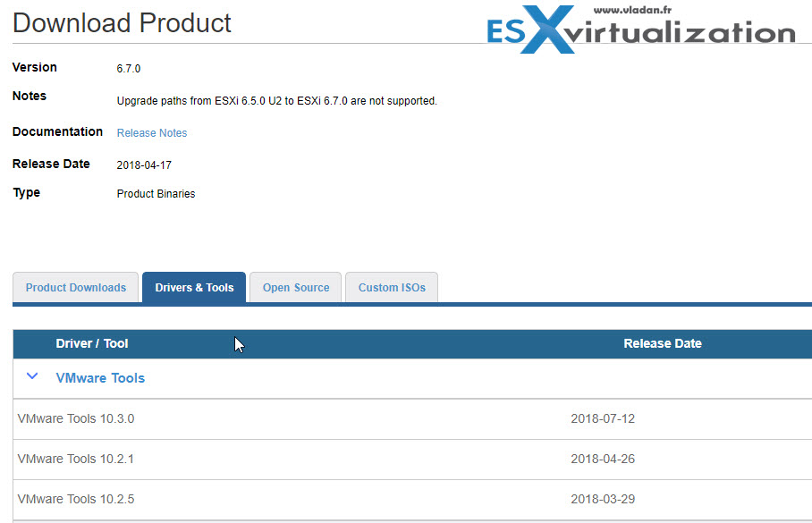
Task: Switch to the Product Downloads tab
Action: click(76, 287)
